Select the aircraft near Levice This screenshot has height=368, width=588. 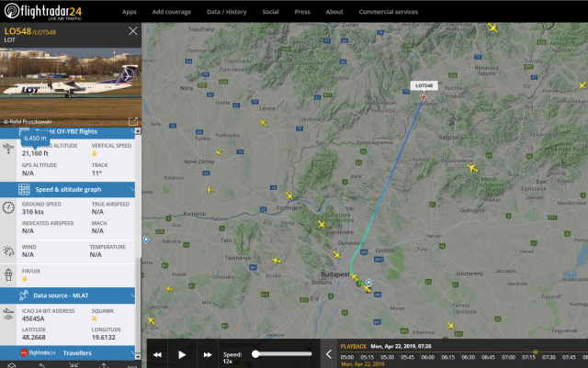coord(264,123)
